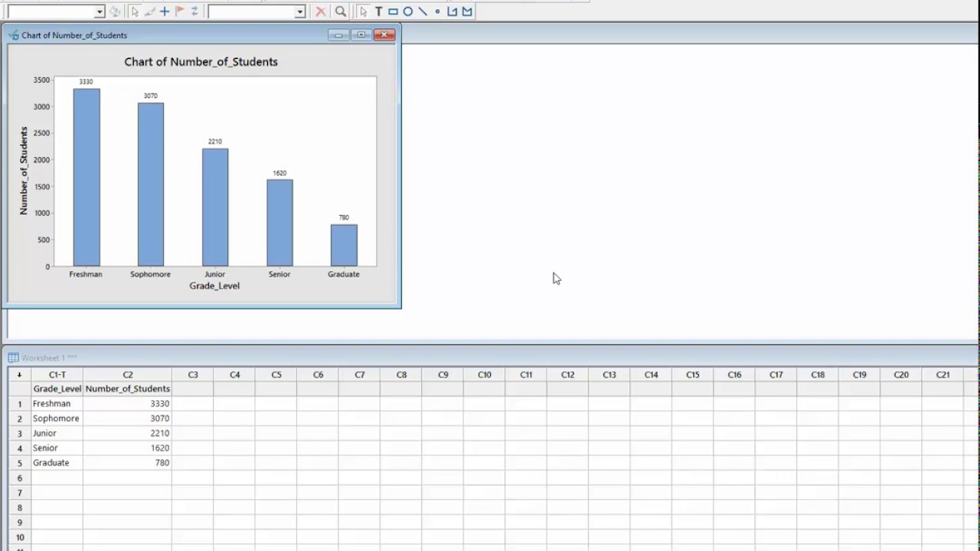Pick the annotation select pointer tool
The height and width of the screenshot is (551, 980).
[x=363, y=11]
